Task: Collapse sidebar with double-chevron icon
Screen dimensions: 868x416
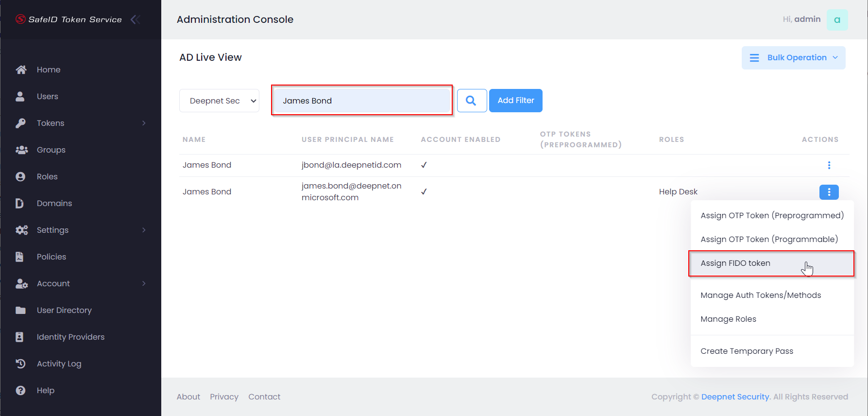Action: [x=136, y=19]
